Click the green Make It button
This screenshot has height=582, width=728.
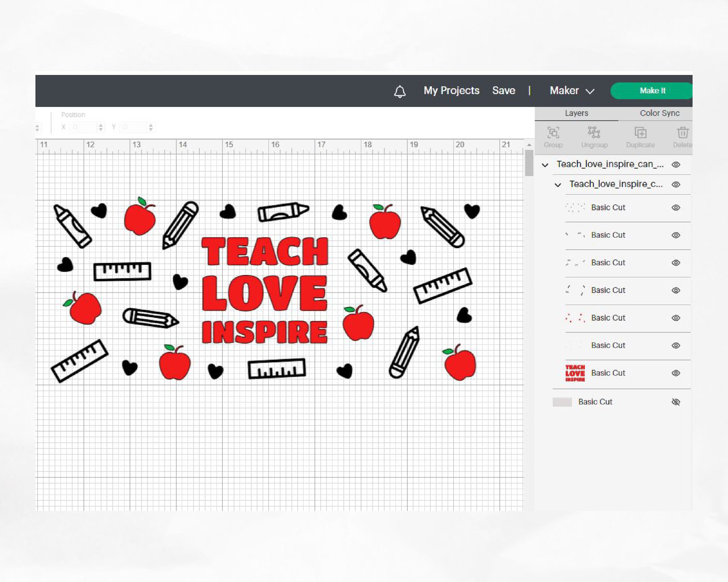coord(652,90)
